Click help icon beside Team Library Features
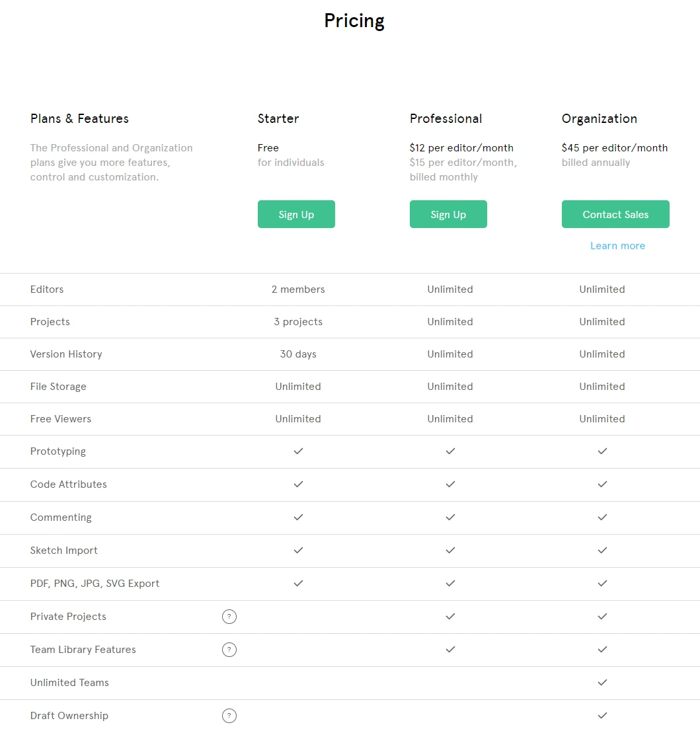The image size is (700, 731). [x=229, y=650]
